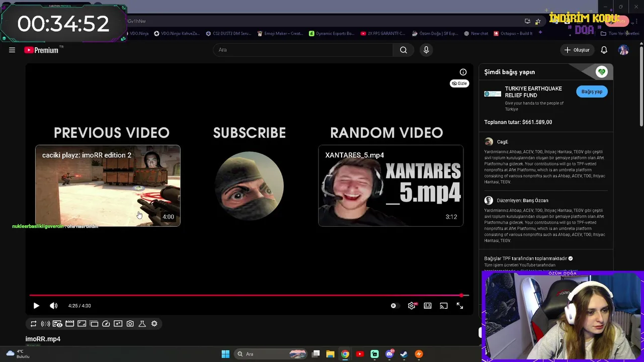Viewport: 644px width, 362px height.
Task: Open previous video caciki playz imoRR edition 2
Action: point(108,186)
